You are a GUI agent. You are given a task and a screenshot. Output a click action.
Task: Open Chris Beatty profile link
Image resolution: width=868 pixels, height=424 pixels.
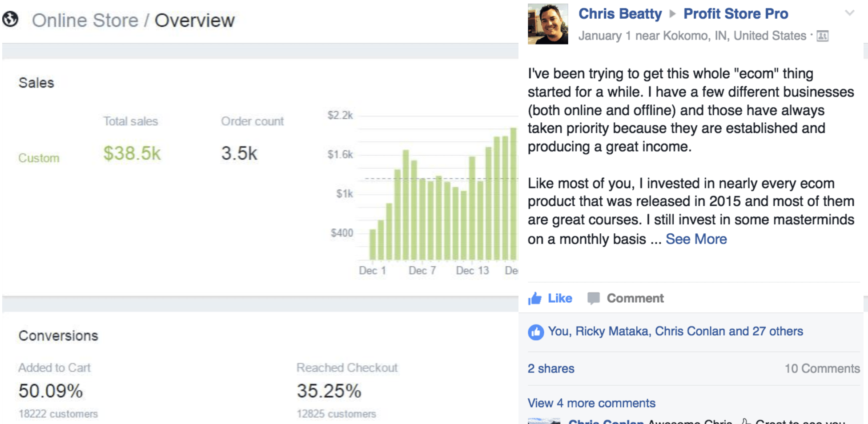point(620,14)
